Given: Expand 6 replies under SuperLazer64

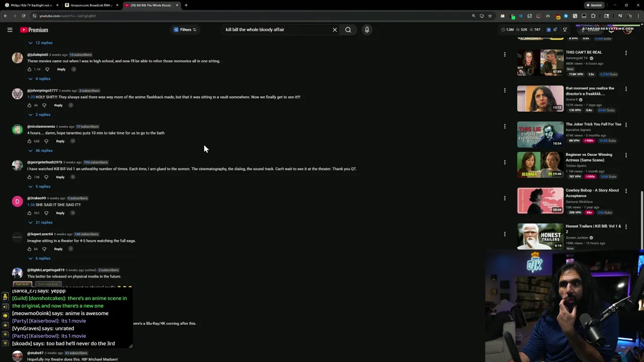Looking at the screenshot, I should (x=39, y=258).
